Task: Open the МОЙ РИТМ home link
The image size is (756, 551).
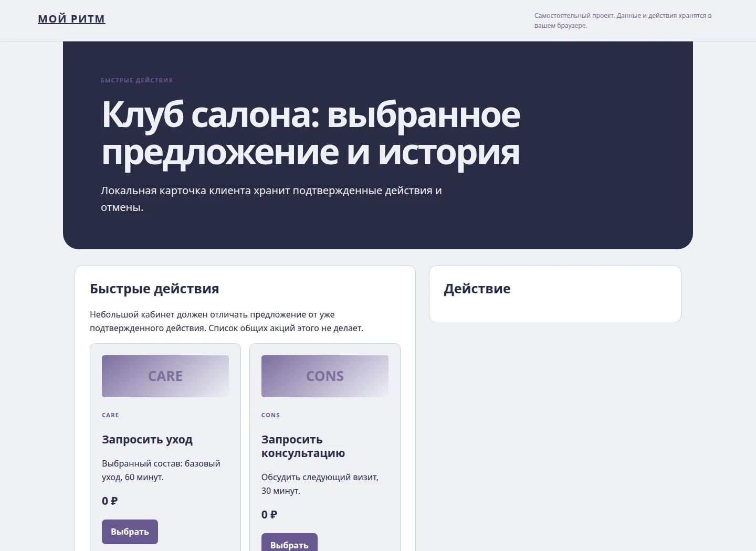Action: 71,19
